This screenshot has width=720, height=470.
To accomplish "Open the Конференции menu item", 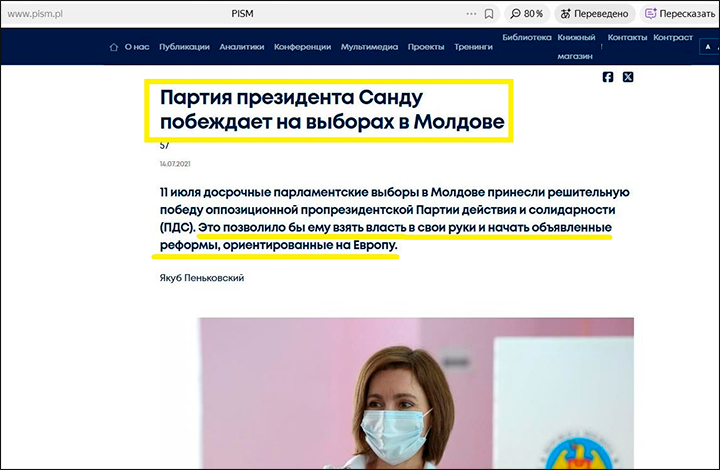I will 302,47.
